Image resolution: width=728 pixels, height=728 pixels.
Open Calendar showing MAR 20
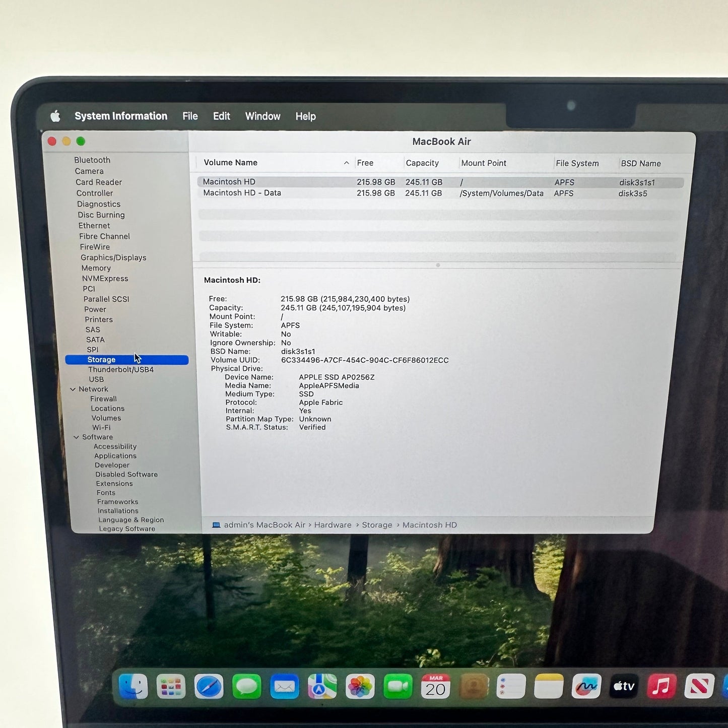[436, 686]
